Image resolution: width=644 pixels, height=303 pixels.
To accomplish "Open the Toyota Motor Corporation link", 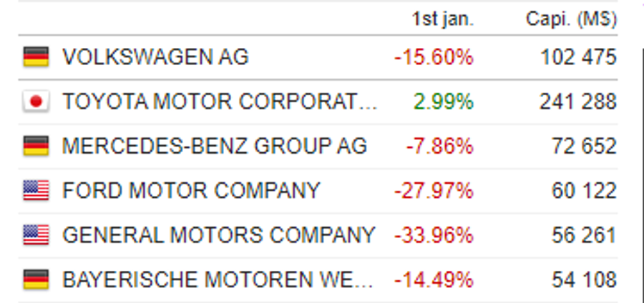I will 220,101.
